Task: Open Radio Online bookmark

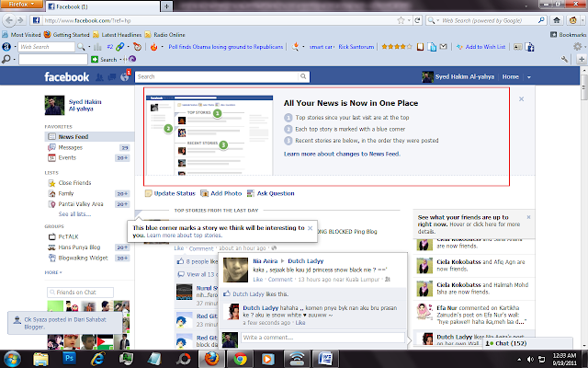Action: (165, 35)
